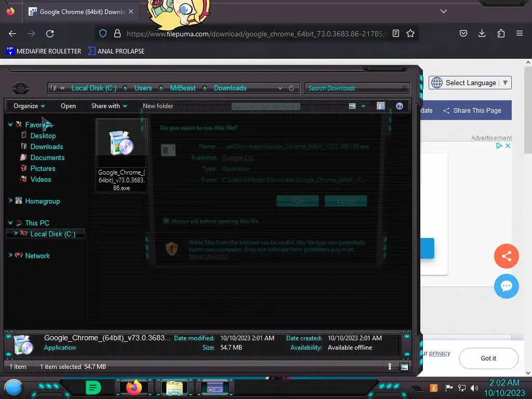This screenshot has height=399, width=532.
Task: Select Documents in the navigation pane
Action: tap(47, 157)
